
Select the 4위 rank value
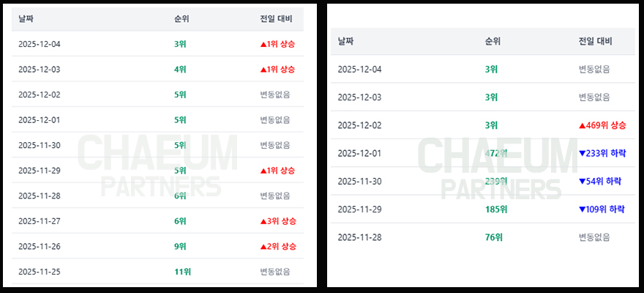click(180, 70)
